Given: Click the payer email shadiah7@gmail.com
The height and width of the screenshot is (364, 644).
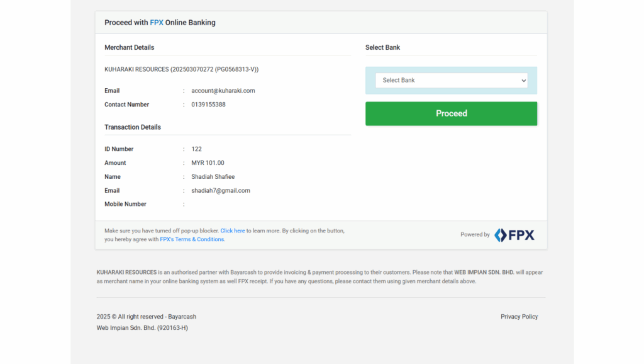Looking at the screenshot, I should click(220, 191).
